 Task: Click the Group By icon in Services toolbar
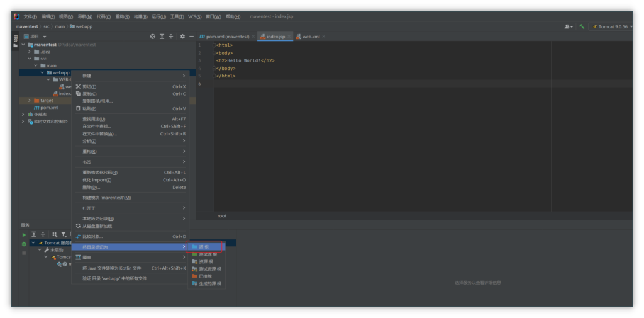55,234
